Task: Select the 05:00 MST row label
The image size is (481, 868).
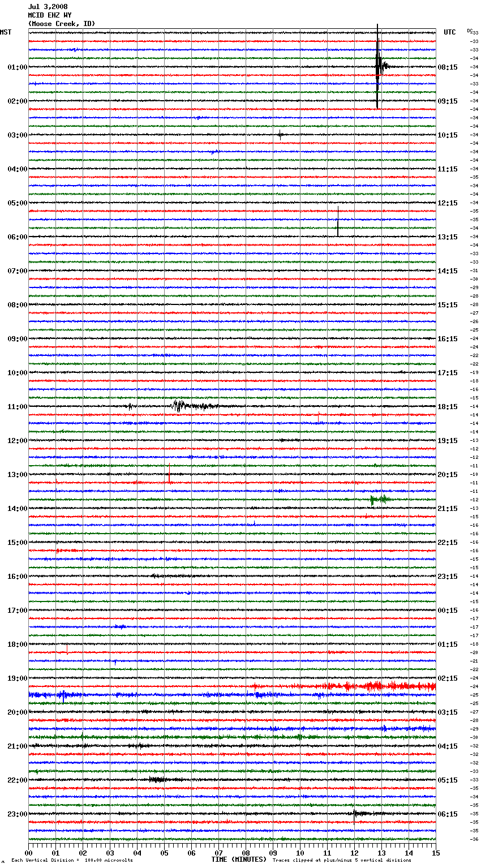Action: coord(18,203)
